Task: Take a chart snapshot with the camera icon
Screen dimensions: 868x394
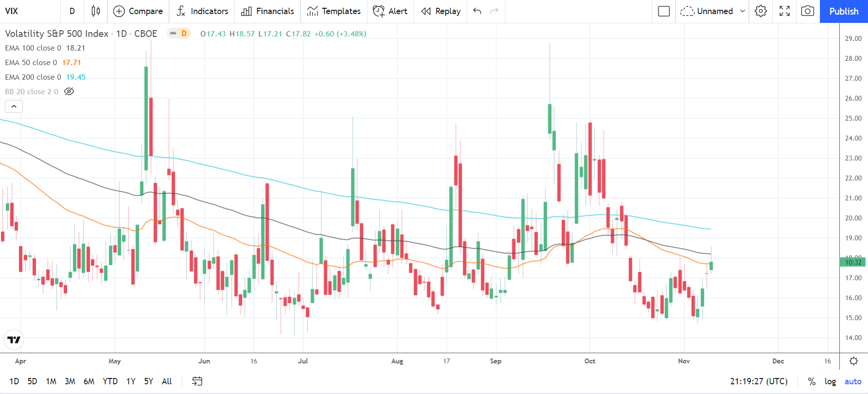Action: pyautogui.click(x=808, y=11)
